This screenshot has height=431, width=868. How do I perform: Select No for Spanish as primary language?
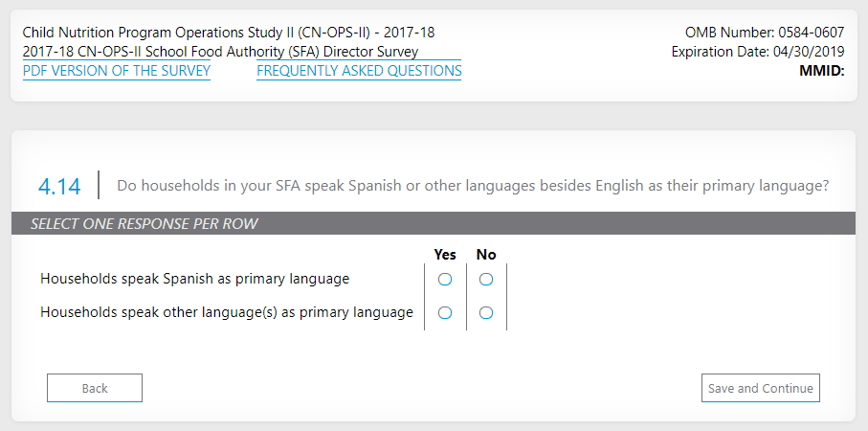coord(486,280)
